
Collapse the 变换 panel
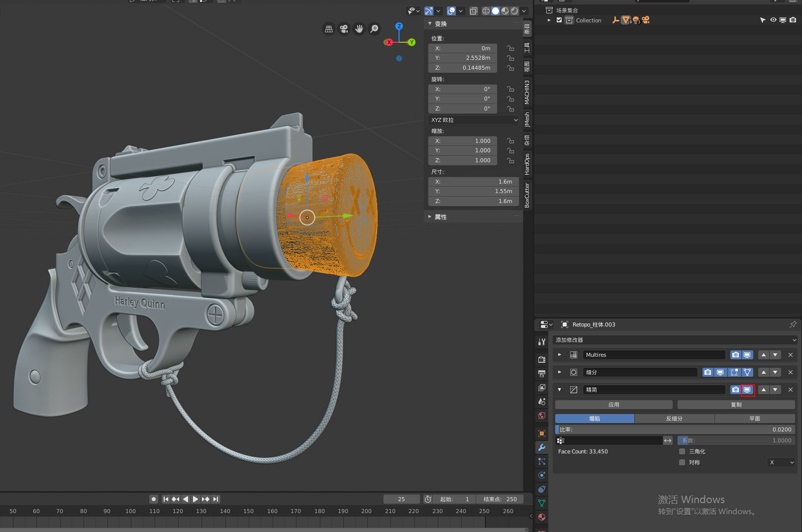[430, 23]
